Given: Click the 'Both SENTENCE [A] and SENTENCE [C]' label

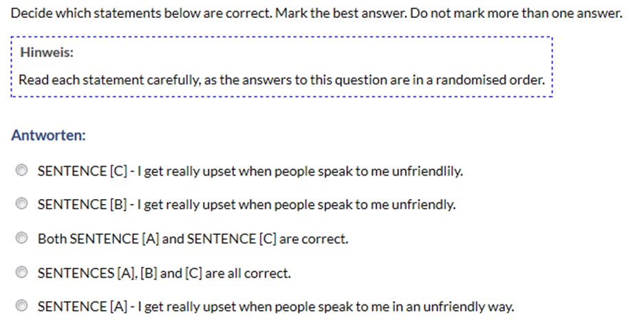Looking at the screenshot, I should click(193, 239).
